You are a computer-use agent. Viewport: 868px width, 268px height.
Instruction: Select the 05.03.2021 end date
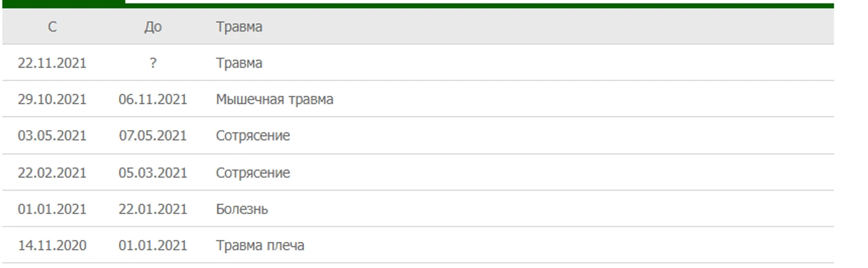click(153, 173)
